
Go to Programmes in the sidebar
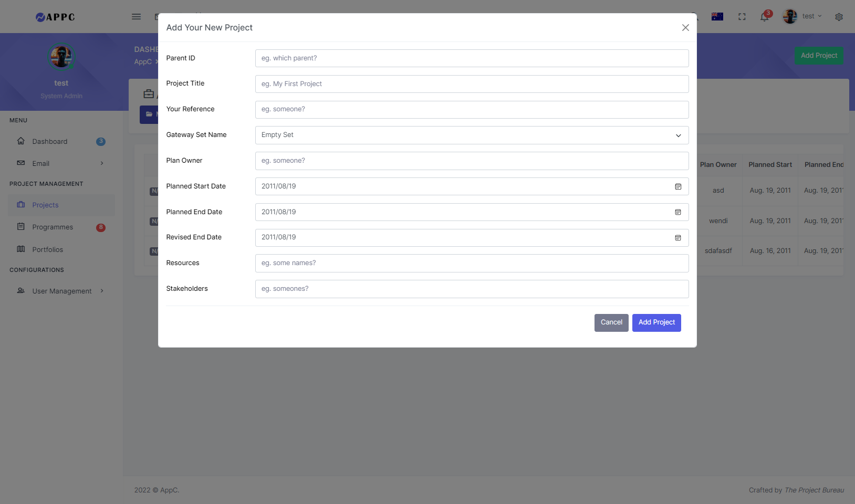53,227
